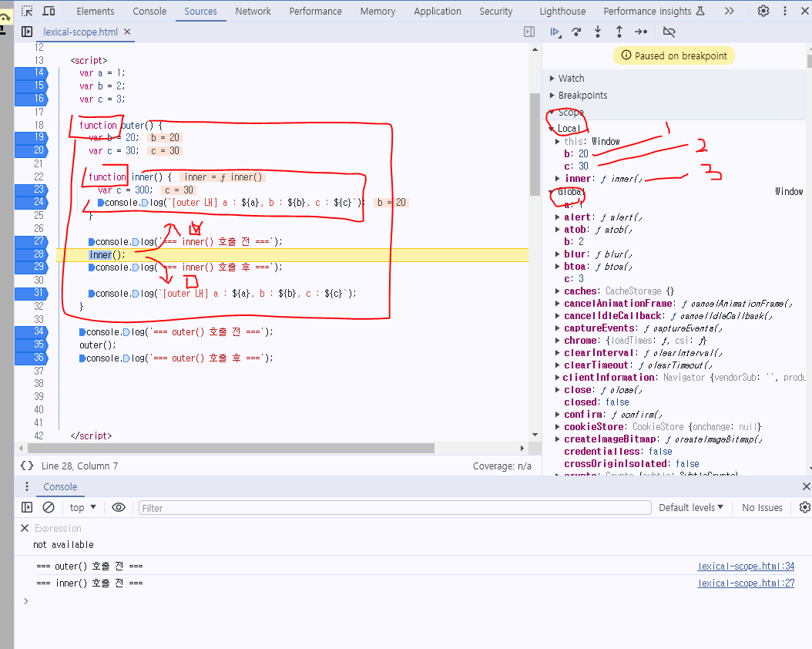
Task: Toggle breakpoint on line 31
Action: [31, 293]
